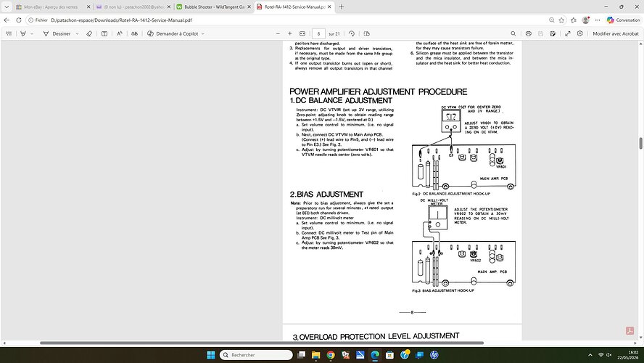
Task: Select the eraser tool
Action: (x=89, y=33)
